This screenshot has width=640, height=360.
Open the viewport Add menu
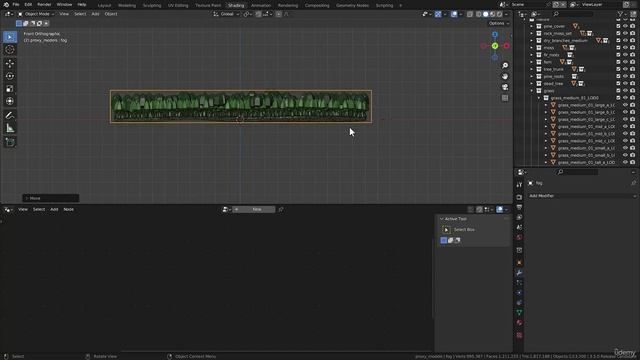[95, 14]
